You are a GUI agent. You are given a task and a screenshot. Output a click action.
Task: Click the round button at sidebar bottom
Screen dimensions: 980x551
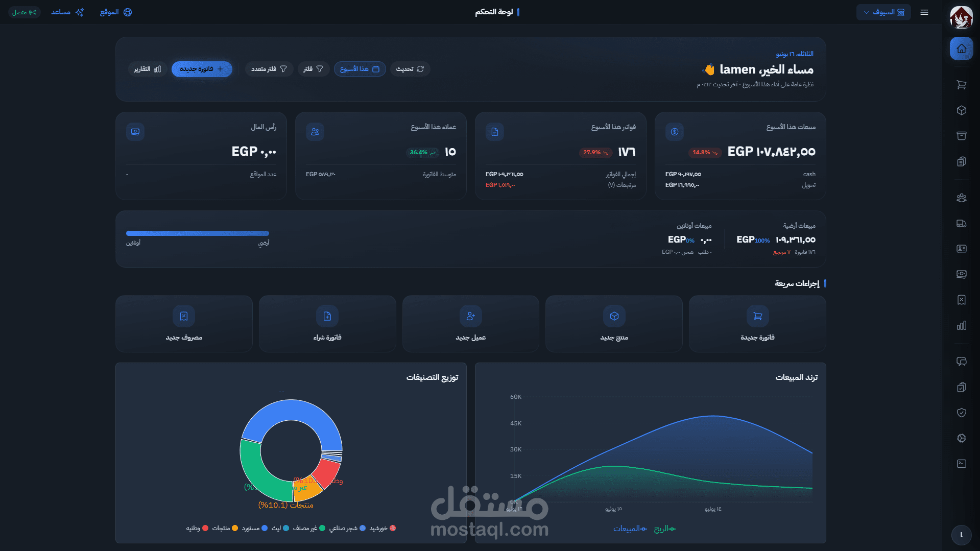(961, 535)
